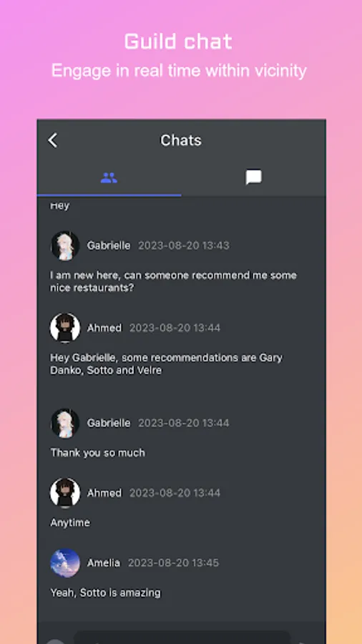
Task: Focus the message input box at bottom
Action: [182, 638]
